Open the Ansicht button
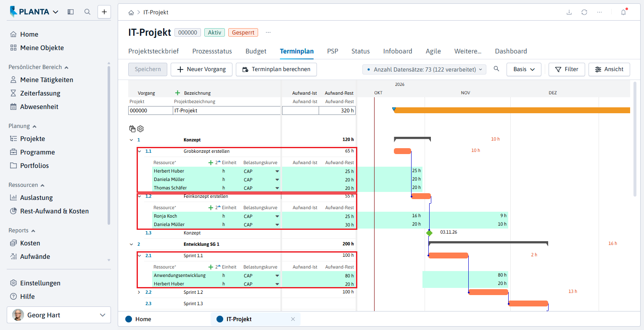 [x=610, y=69]
